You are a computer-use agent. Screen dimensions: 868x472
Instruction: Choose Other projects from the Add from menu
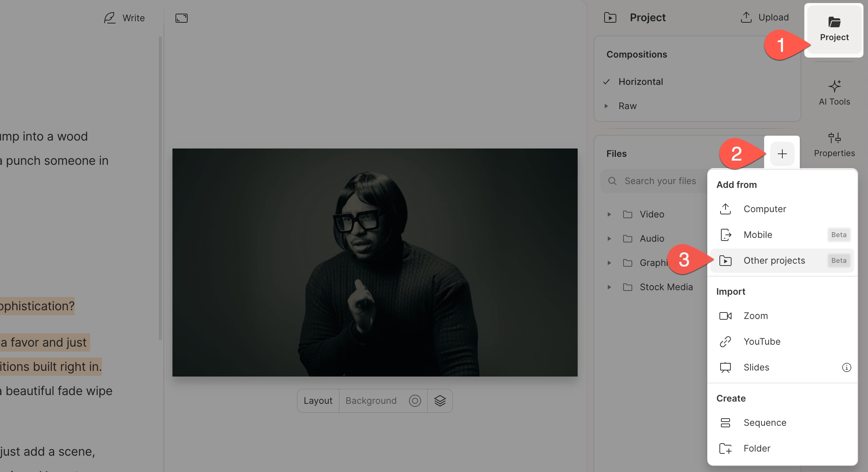pos(774,260)
